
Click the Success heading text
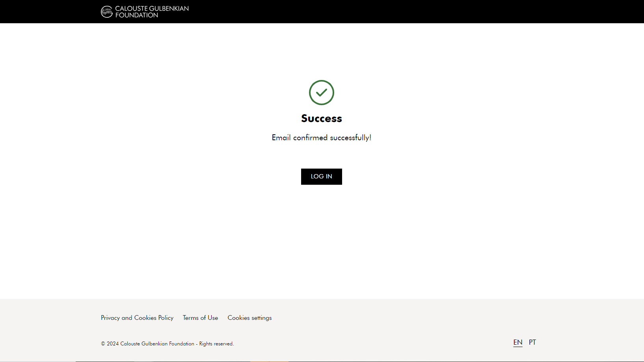point(322,118)
